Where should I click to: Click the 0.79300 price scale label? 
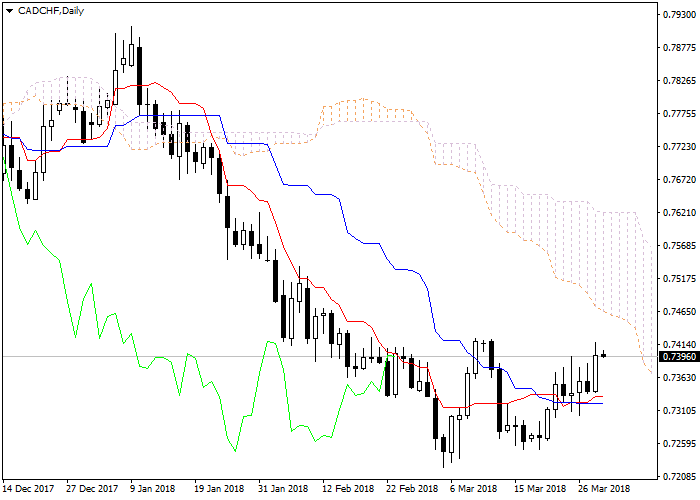679,15
